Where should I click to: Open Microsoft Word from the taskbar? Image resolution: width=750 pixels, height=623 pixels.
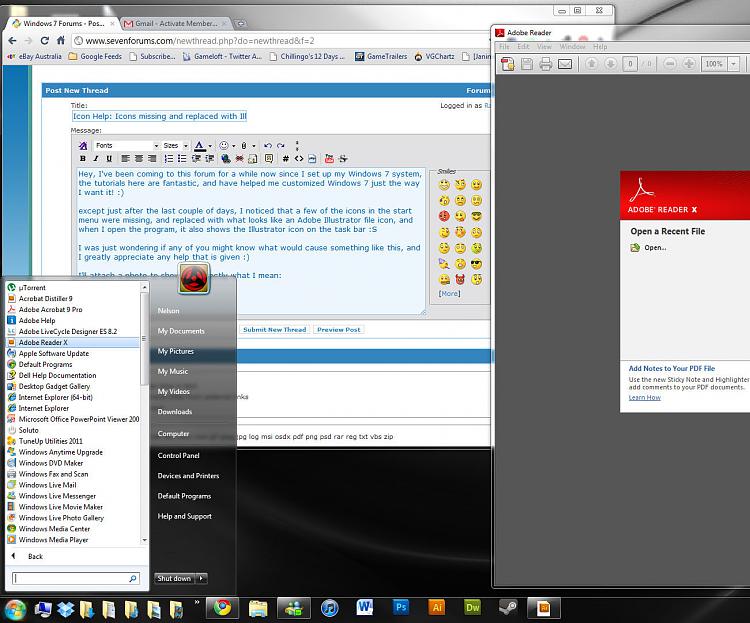coord(364,608)
